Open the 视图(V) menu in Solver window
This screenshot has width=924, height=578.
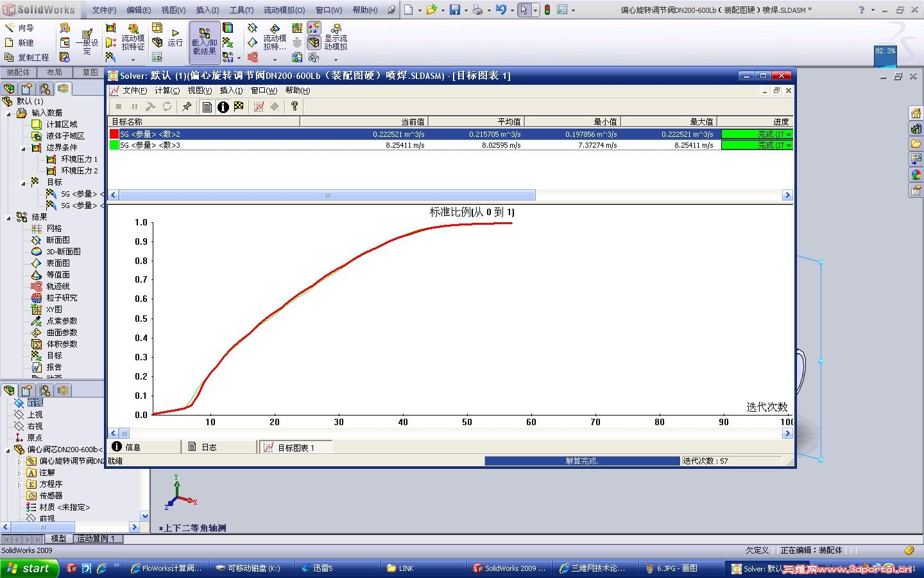click(200, 91)
